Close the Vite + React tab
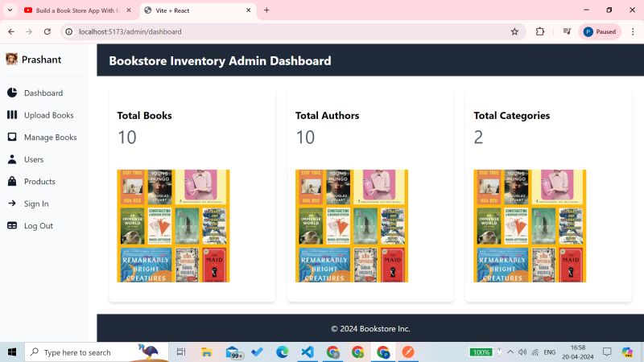Image resolution: width=644 pixels, height=362 pixels. click(x=249, y=10)
